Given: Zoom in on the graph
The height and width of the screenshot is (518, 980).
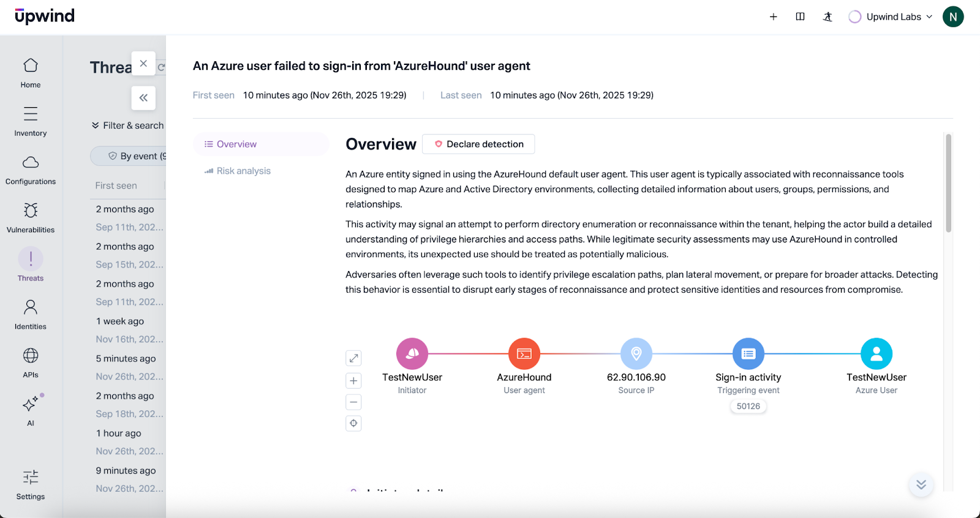Looking at the screenshot, I should [353, 381].
